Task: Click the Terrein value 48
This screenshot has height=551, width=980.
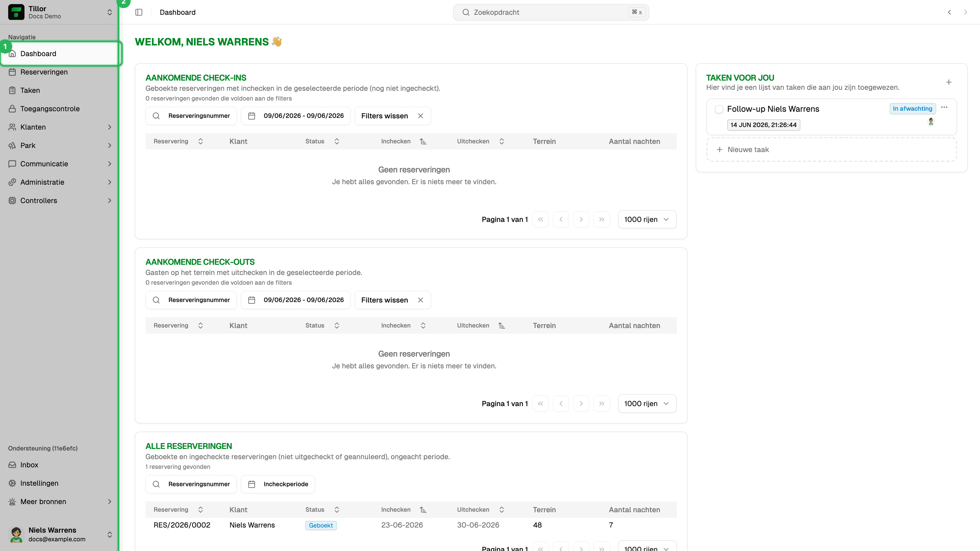Action: coord(537,525)
